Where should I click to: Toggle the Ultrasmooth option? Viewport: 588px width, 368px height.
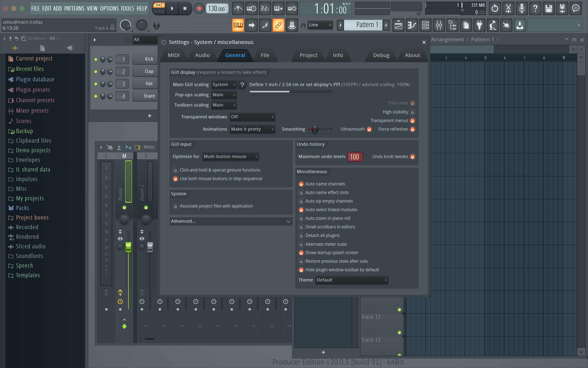369,129
